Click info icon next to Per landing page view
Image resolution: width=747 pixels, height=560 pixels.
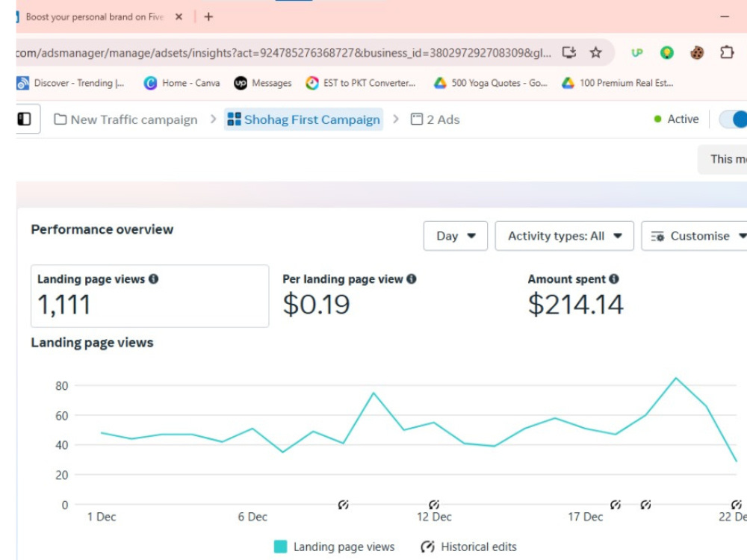[x=411, y=279]
